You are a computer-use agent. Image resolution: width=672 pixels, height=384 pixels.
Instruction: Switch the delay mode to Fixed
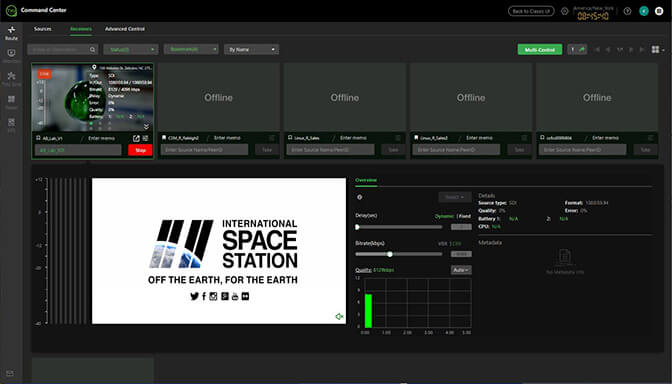[x=465, y=216]
